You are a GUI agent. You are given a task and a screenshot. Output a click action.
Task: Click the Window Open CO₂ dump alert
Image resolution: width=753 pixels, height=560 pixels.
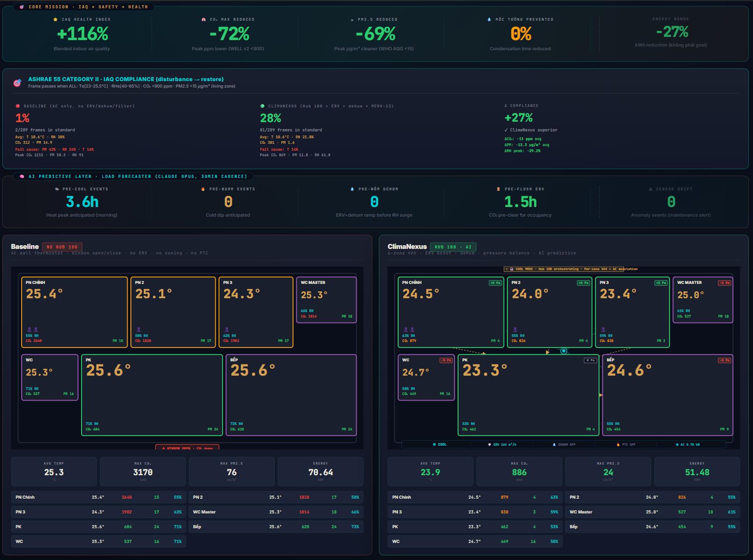tap(187, 448)
